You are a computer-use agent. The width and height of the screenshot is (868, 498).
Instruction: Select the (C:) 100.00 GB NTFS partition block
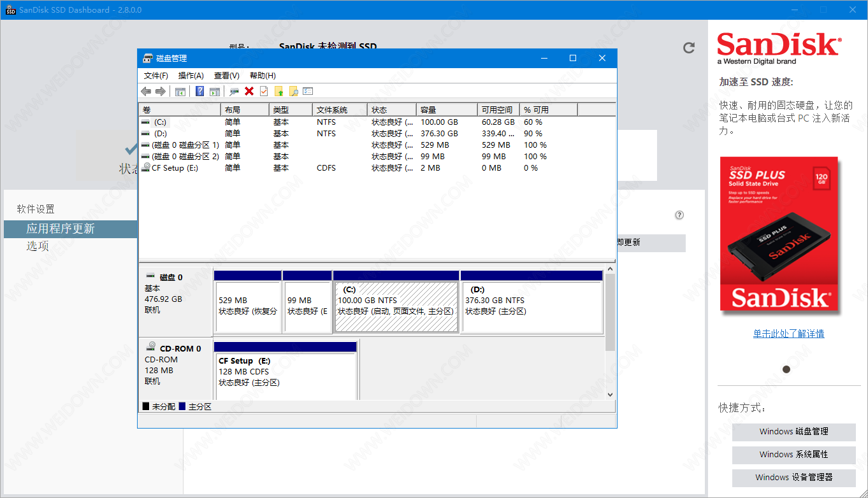(396, 302)
